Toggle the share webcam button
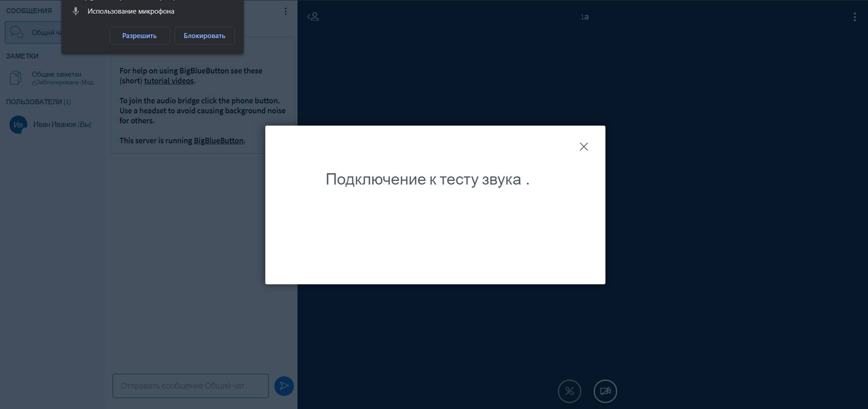Image resolution: width=868 pixels, height=409 pixels. coord(605,391)
